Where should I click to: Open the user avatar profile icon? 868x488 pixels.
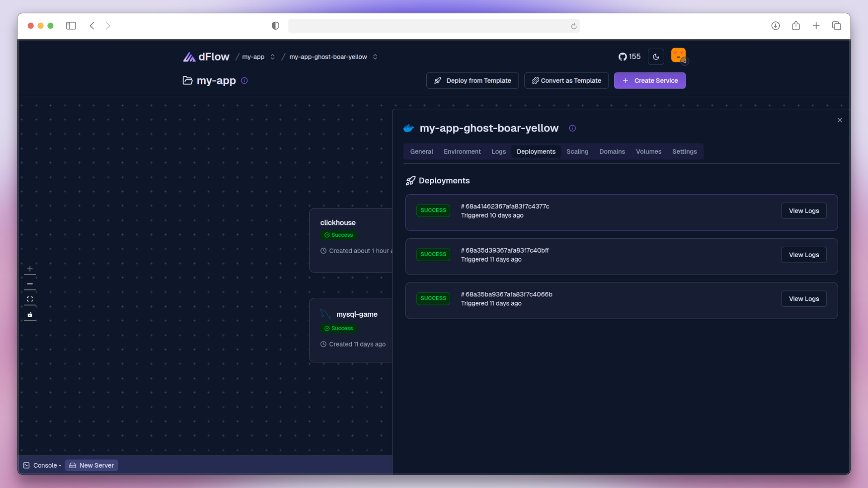(x=678, y=56)
